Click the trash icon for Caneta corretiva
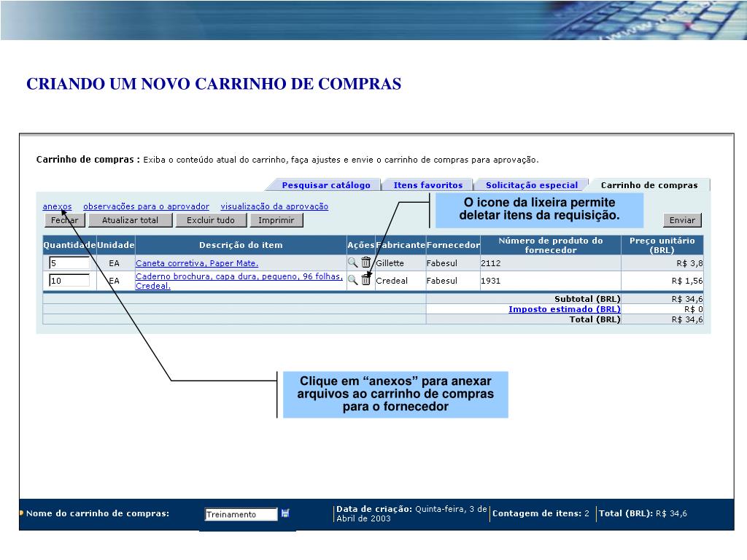 tap(365, 262)
